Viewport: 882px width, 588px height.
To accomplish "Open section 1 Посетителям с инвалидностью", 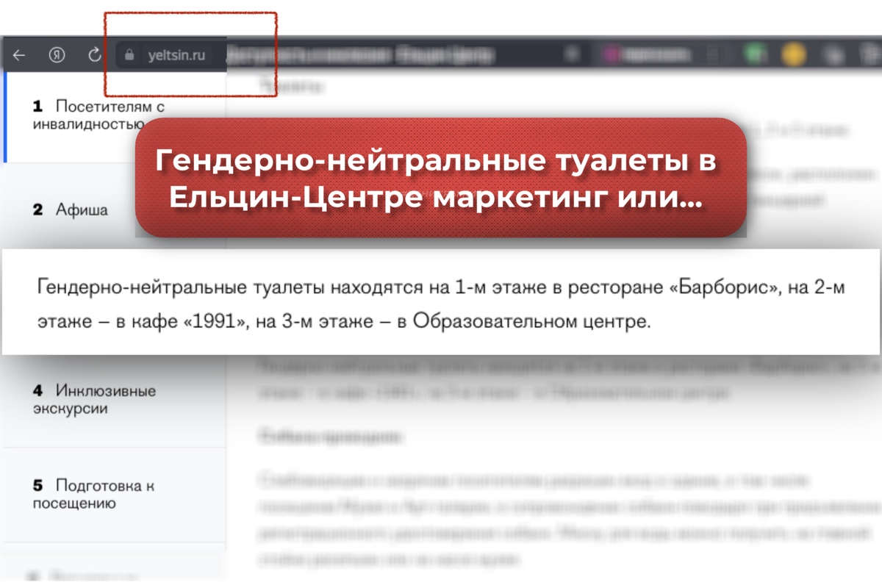I will 100,115.
